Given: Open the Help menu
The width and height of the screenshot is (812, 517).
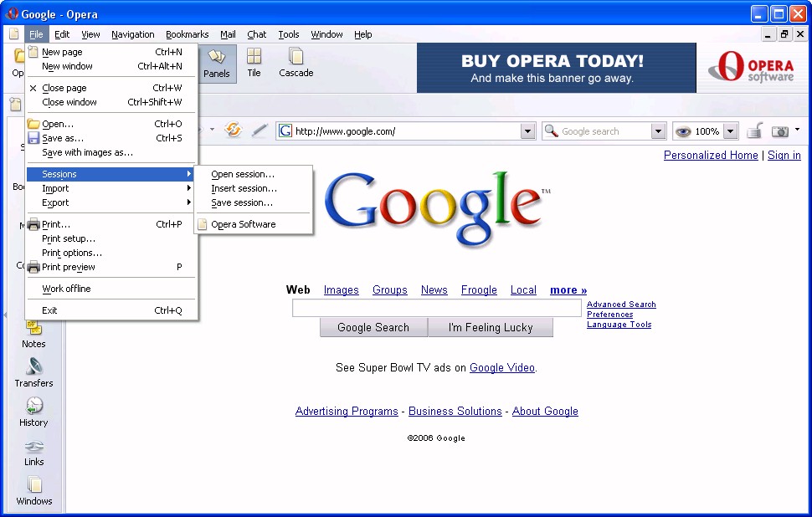Looking at the screenshot, I should point(363,34).
